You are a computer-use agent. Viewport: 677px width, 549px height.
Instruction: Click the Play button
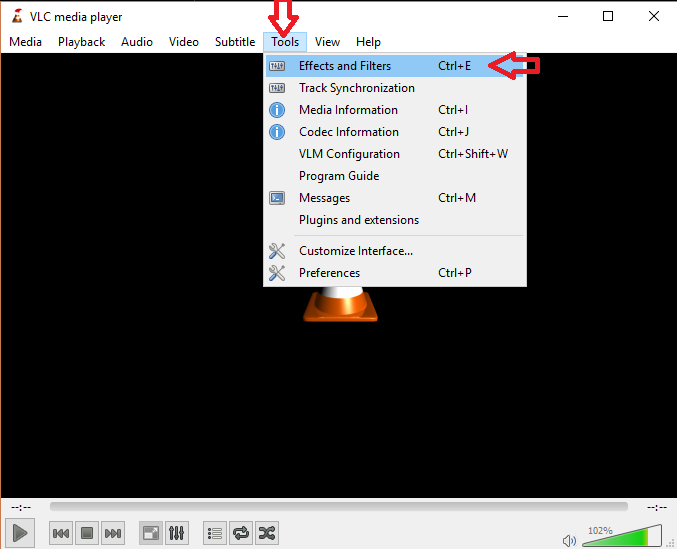click(x=20, y=533)
